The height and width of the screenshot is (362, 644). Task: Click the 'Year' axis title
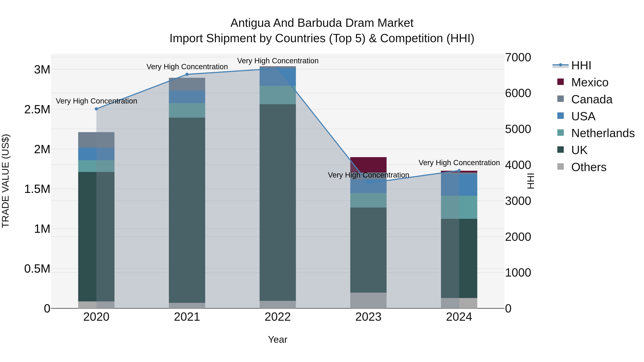coord(278,340)
